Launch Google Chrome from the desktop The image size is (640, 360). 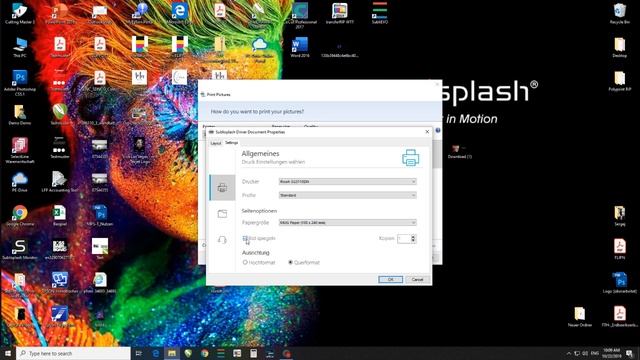20,216
